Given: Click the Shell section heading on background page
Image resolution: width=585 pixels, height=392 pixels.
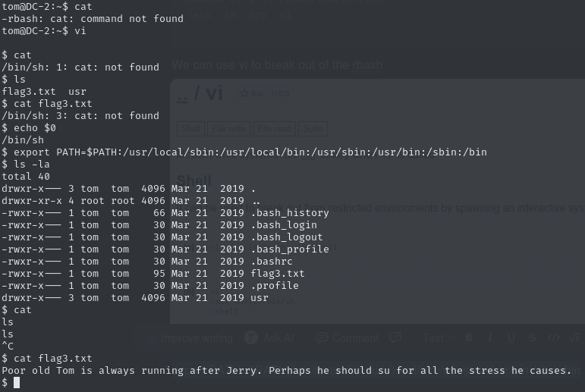Looking at the screenshot, I should pyautogui.click(x=193, y=180).
